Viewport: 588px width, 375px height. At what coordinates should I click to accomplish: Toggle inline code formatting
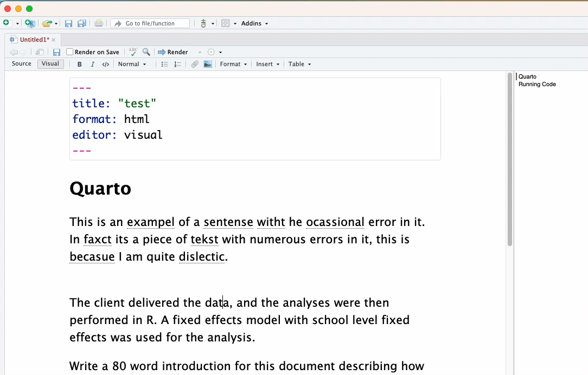pyautogui.click(x=106, y=64)
